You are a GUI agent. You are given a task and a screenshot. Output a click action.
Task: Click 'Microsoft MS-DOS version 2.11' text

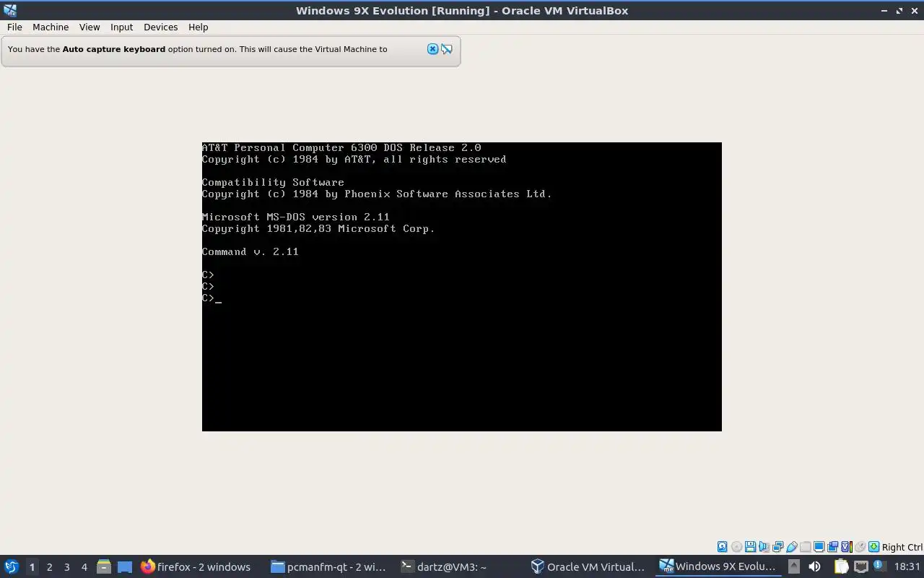pyautogui.click(x=296, y=217)
